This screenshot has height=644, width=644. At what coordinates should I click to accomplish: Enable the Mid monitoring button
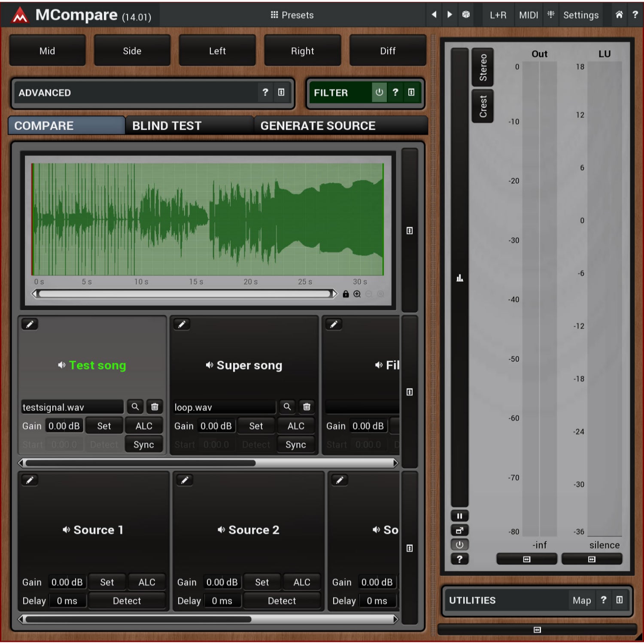tap(47, 51)
